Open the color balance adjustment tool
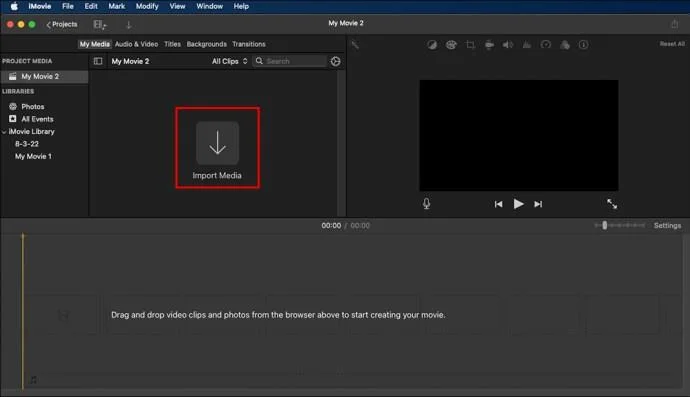The height and width of the screenshot is (397, 690). point(432,44)
